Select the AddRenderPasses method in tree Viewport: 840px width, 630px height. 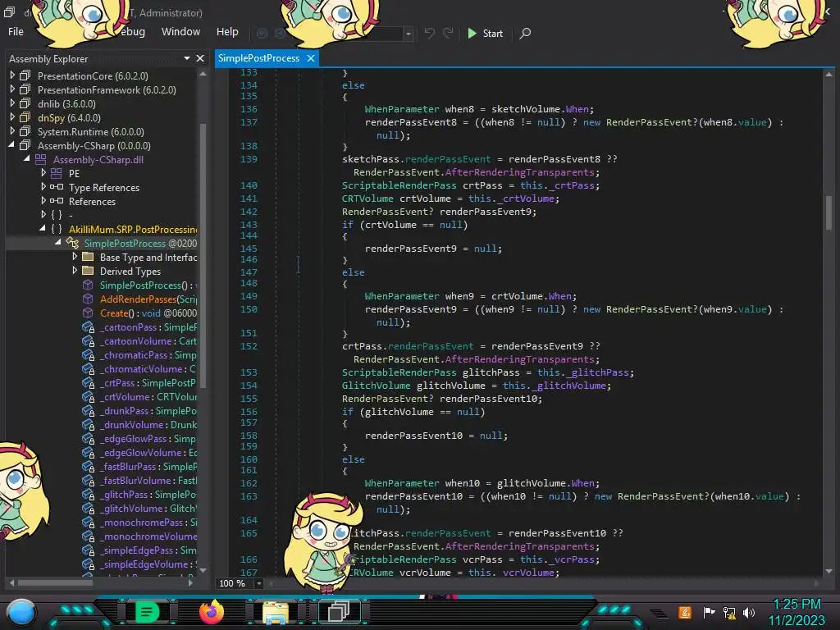tap(148, 299)
